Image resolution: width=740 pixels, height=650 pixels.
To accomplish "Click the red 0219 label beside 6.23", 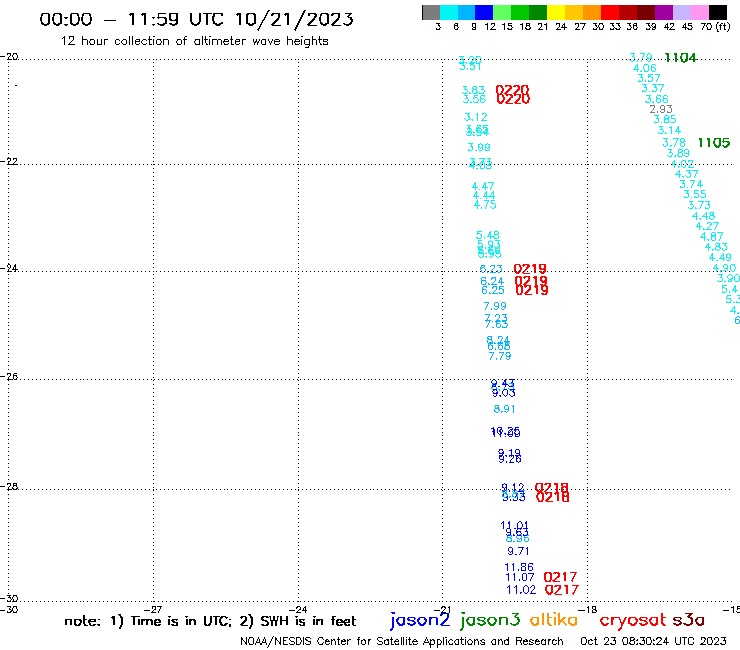I will coord(530,269).
